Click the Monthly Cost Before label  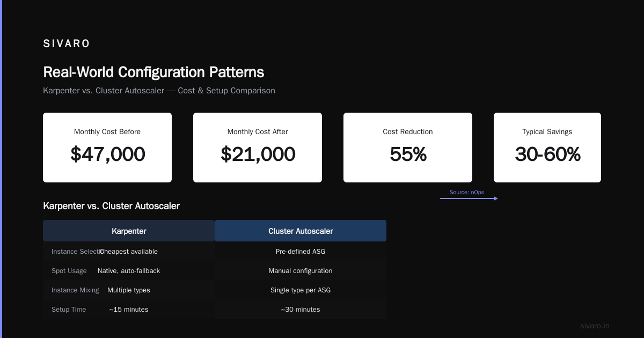(107, 131)
